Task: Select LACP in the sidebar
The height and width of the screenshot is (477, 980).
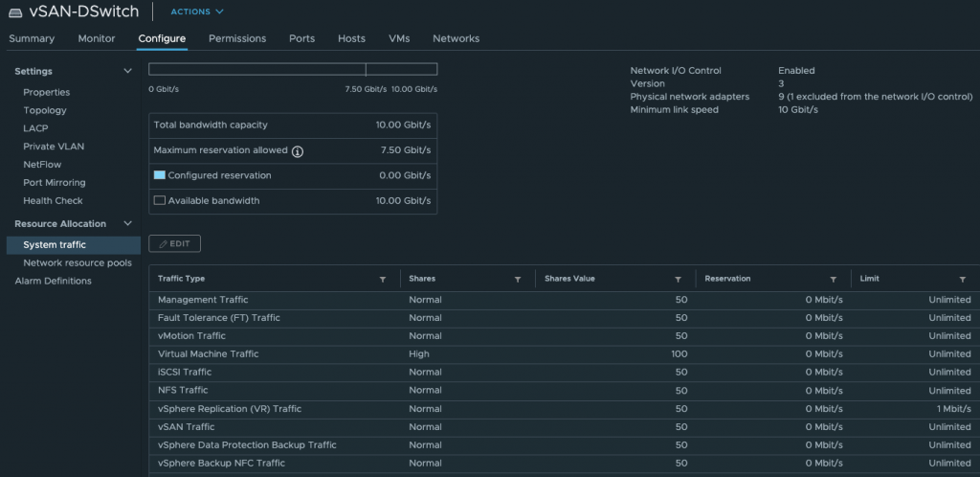Action: tap(35, 128)
